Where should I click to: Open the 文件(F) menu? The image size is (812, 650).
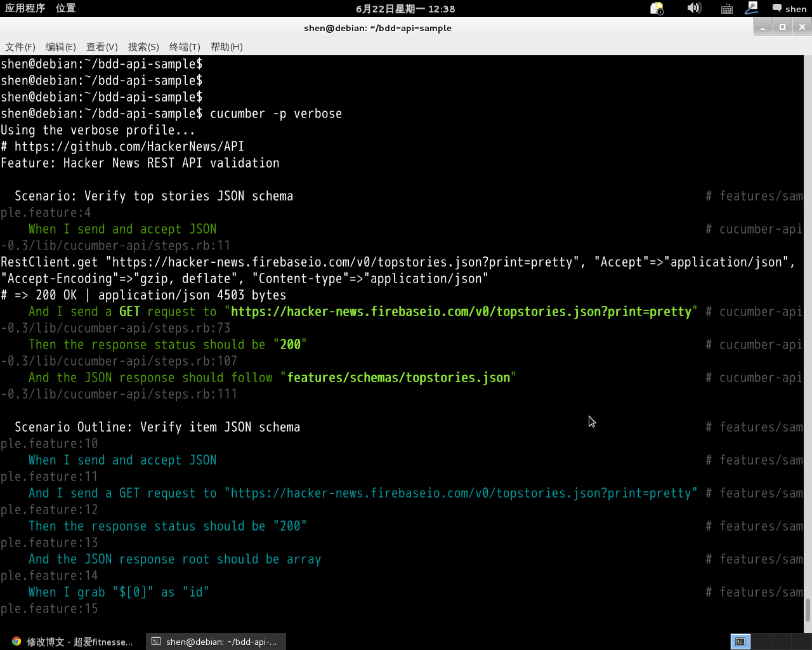pos(20,47)
